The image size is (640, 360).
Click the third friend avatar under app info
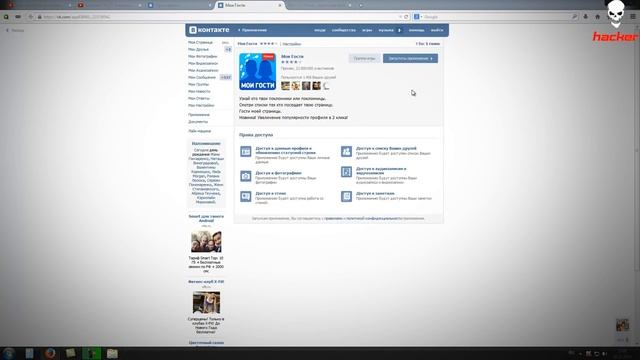[x=306, y=86]
